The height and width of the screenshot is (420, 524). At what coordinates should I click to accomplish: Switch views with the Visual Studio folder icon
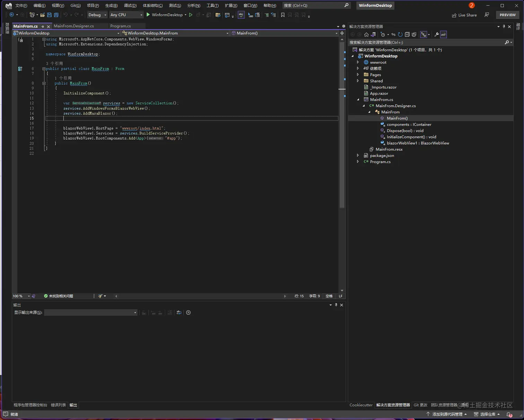click(x=373, y=34)
